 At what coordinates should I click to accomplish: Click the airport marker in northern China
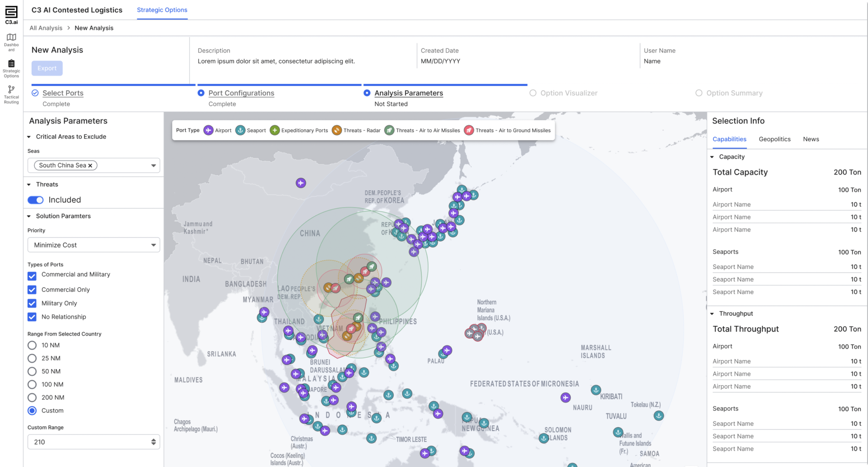point(301,183)
